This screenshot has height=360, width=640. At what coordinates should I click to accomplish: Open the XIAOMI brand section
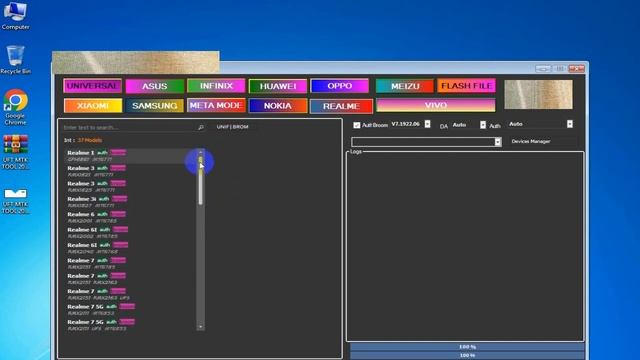pyautogui.click(x=93, y=106)
